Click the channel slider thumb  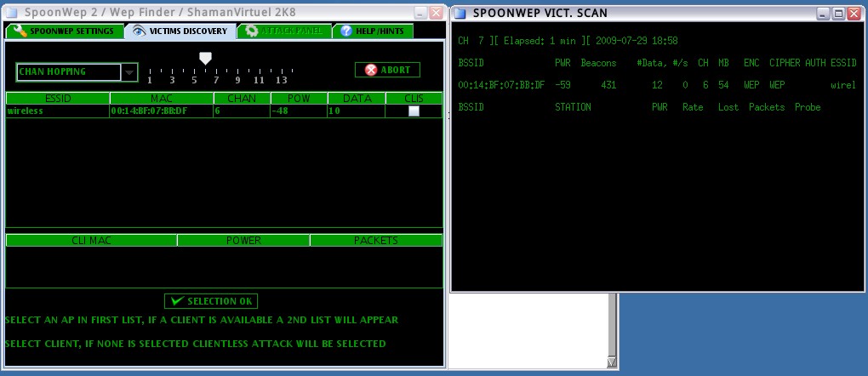point(205,58)
